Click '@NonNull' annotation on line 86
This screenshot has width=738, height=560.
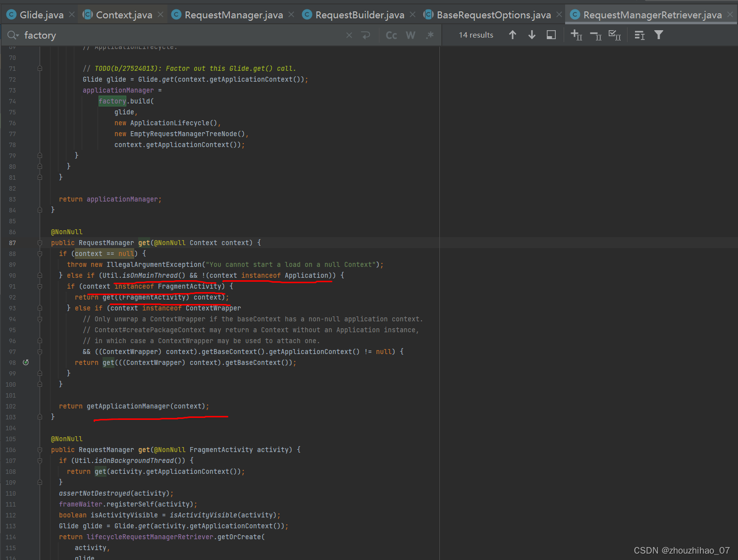coord(67,232)
